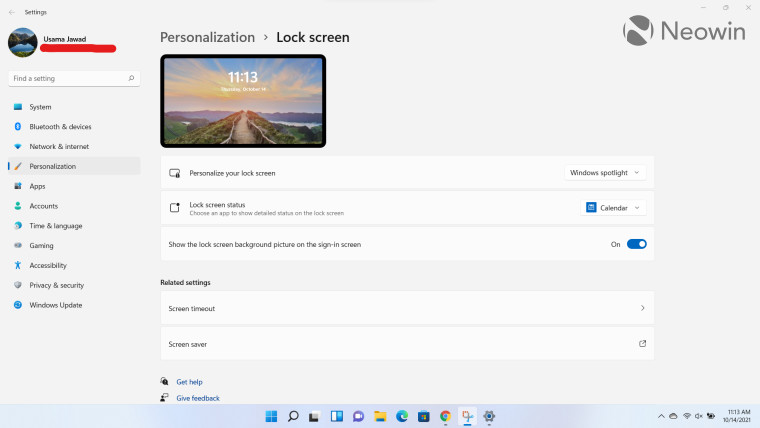
Task: Open the Usama Jawad profile picture
Action: (22, 43)
